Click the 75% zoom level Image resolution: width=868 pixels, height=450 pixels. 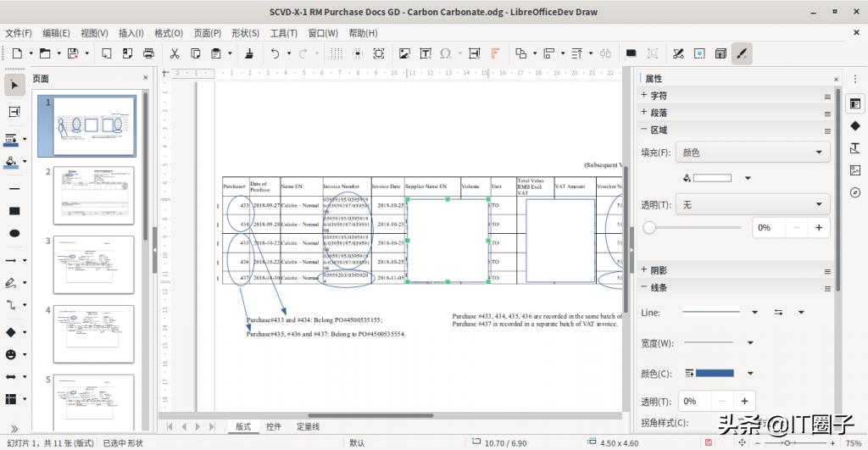click(853, 443)
